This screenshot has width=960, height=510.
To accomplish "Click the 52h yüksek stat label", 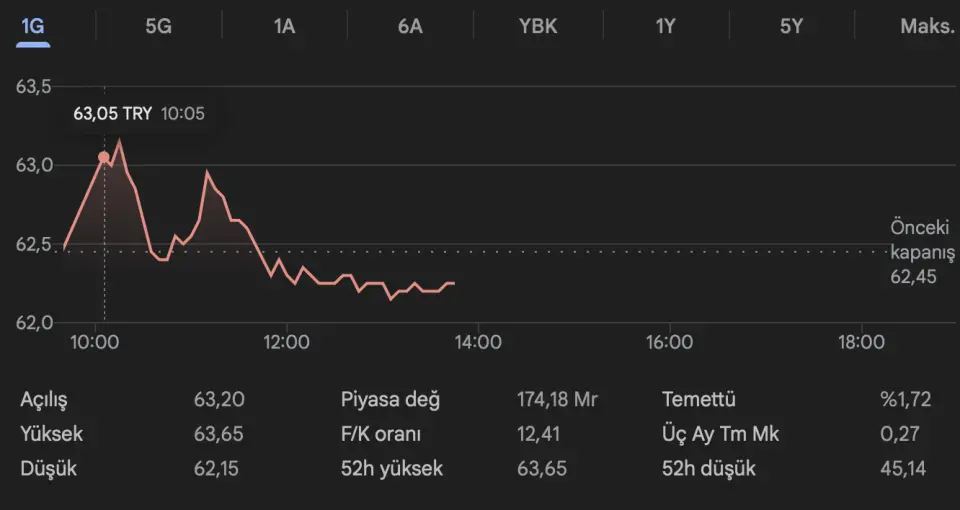I will click(x=392, y=468).
